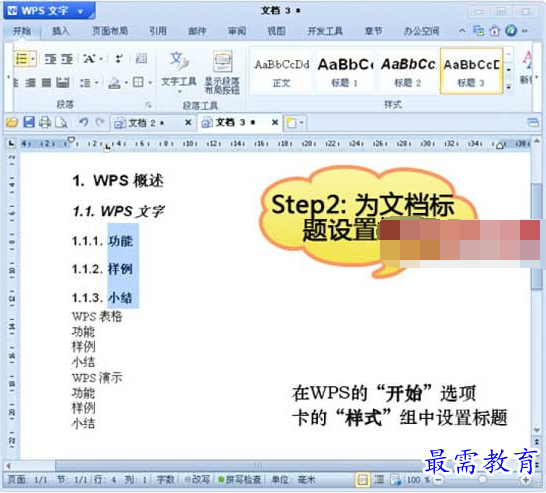This screenshot has height=493, width=546.
Task: Select outline view icon in status bar
Action: coord(379,480)
